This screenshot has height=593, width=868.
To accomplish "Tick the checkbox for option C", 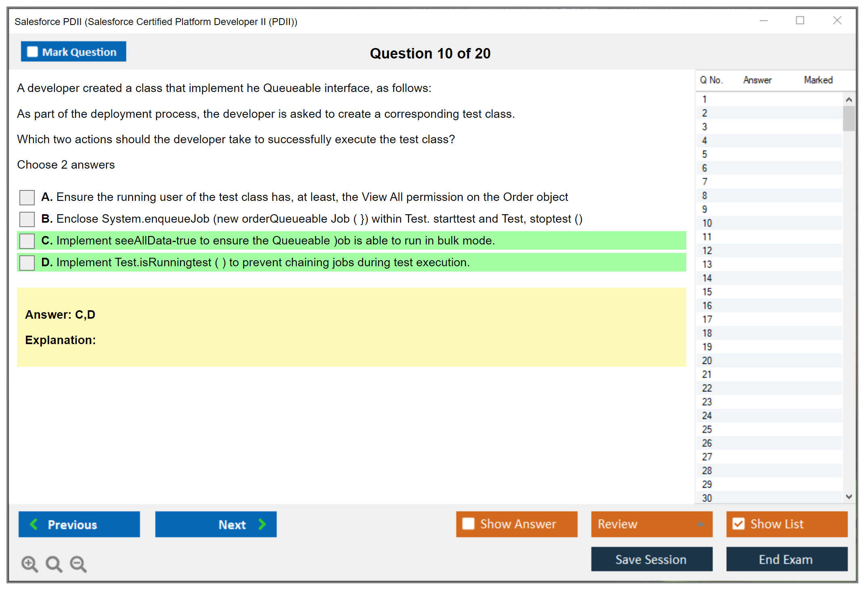I will tap(27, 241).
